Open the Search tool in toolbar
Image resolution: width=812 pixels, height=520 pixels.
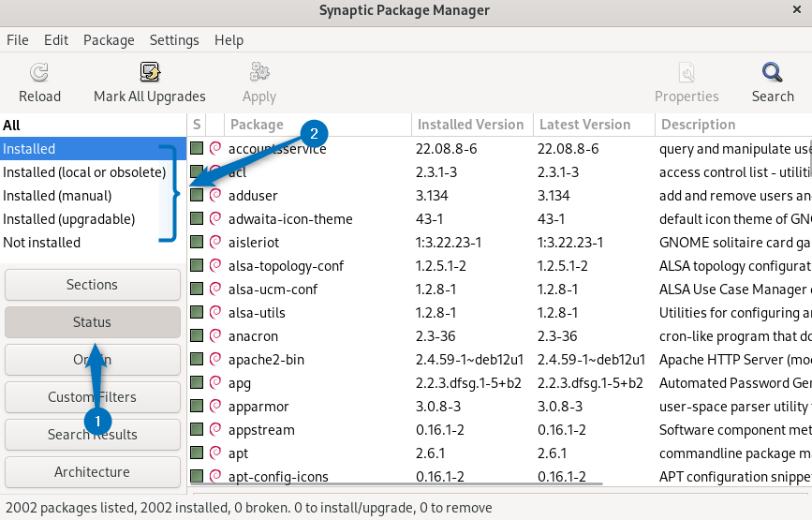pos(772,73)
